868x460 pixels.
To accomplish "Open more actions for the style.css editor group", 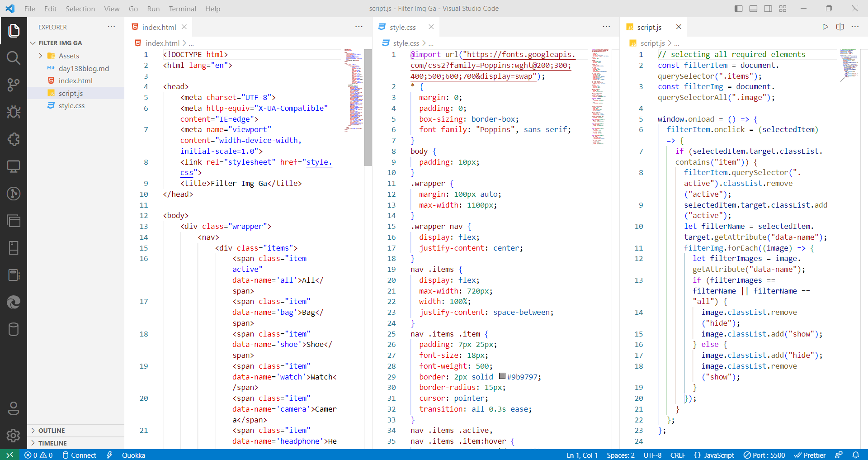I will pyautogui.click(x=606, y=27).
